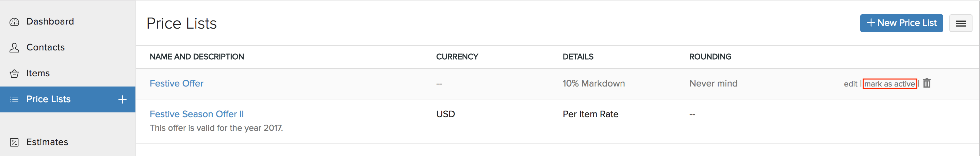This screenshot has height=156, width=980.
Task: Click the Items basket icon
Action: point(14,74)
